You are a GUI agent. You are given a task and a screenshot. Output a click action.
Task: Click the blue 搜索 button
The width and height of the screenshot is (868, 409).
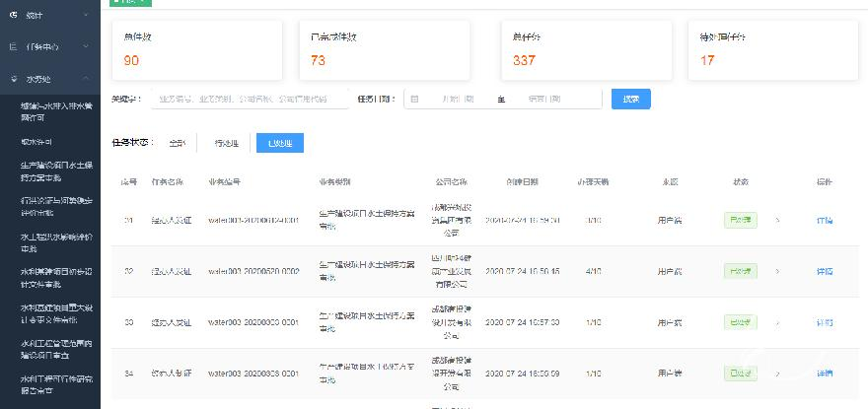pyautogui.click(x=630, y=100)
